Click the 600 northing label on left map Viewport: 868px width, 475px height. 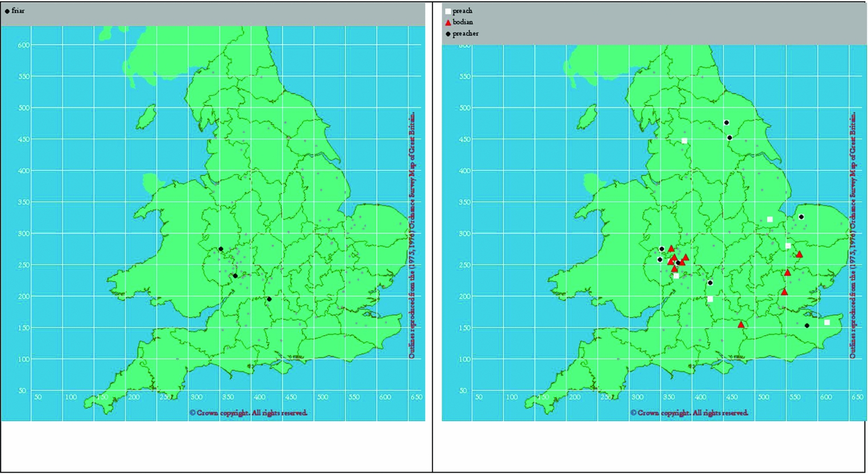(x=23, y=45)
